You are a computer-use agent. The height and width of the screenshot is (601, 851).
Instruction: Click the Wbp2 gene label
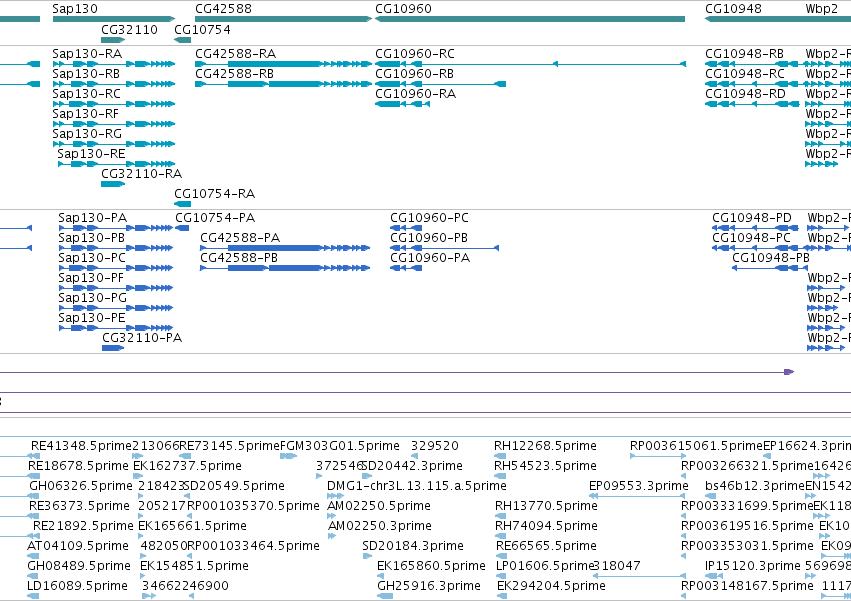point(822,9)
